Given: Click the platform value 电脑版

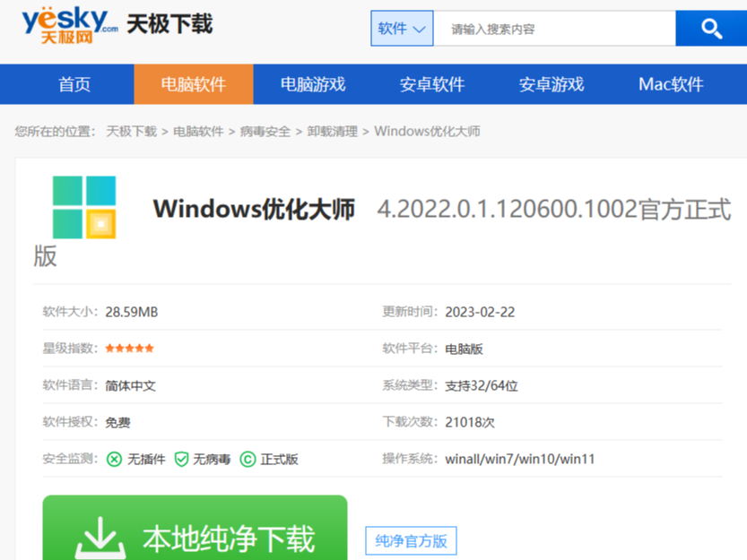Looking at the screenshot, I should pos(464,349).
